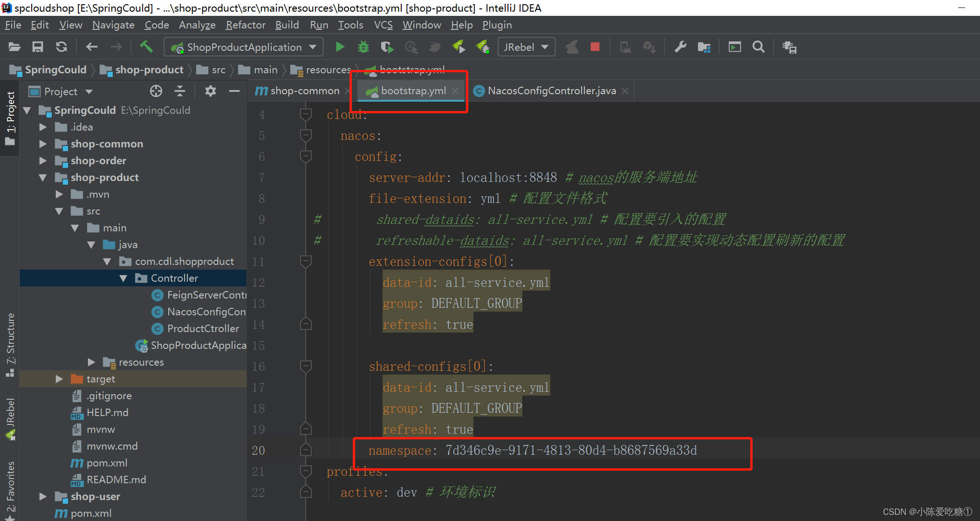Open the Refactor menu
Viewport: 980px width, 521px height.
click(245, 25)
